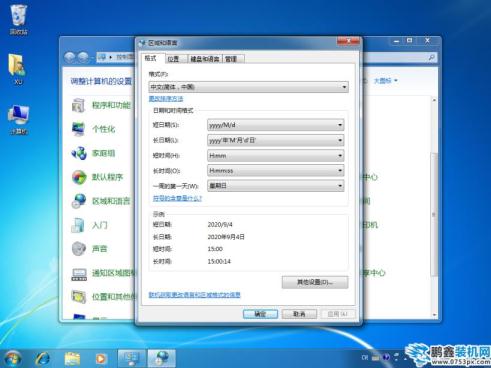Image resolution: width=491 pixels, height=368 pixels.
Task: Open the 短日期 short date dropdown
Action: 276,125
